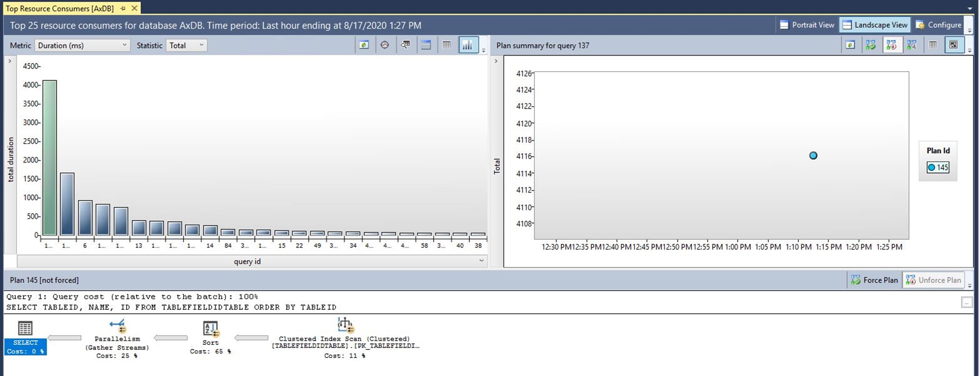Refresh the top resource consumers chart
Viewport: 980px width, 376px height.
[364, 45]
